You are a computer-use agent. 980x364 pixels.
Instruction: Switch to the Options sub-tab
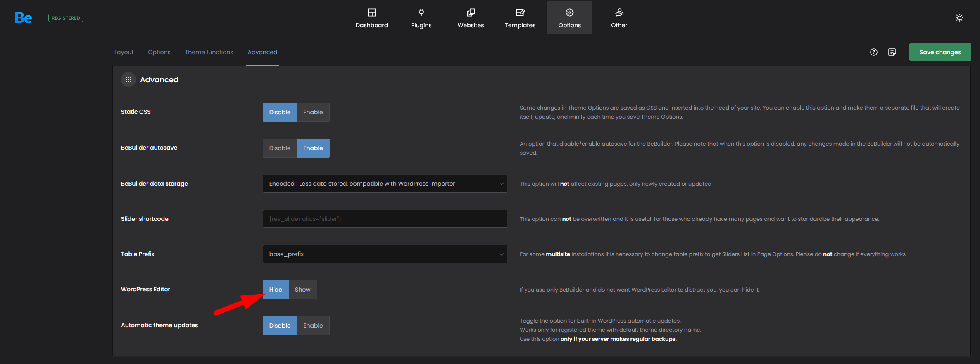click(x=159, y=52)
